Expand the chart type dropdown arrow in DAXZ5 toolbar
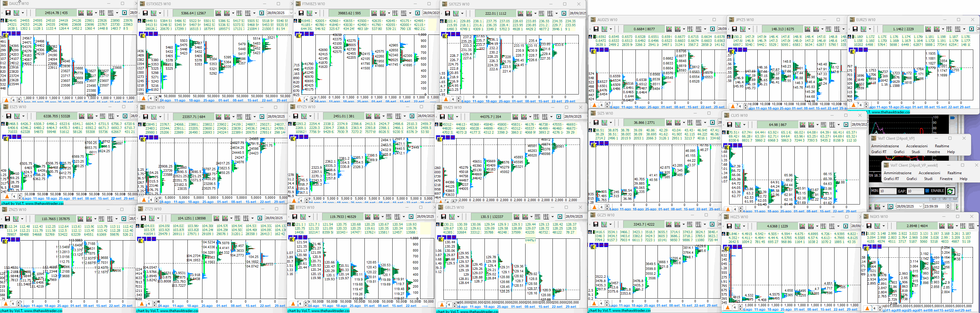980x313 pixels. (22, 13)
